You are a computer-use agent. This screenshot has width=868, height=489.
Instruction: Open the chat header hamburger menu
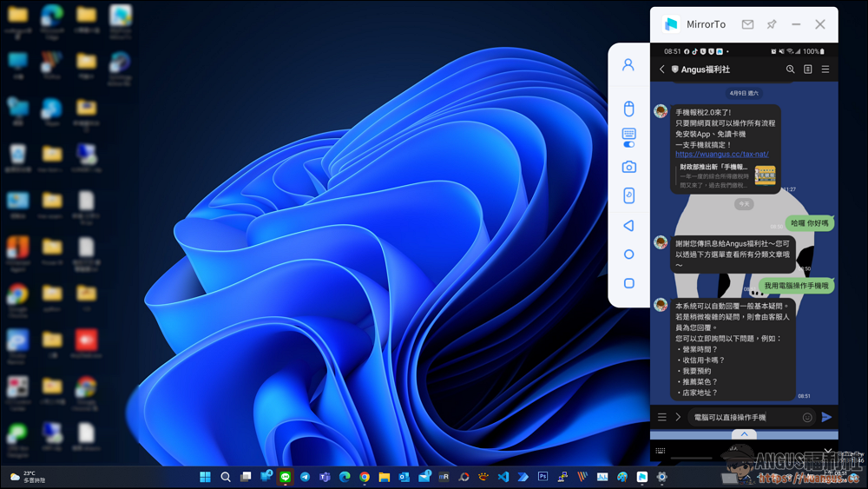pyautogui.click(x=825, y=69)
